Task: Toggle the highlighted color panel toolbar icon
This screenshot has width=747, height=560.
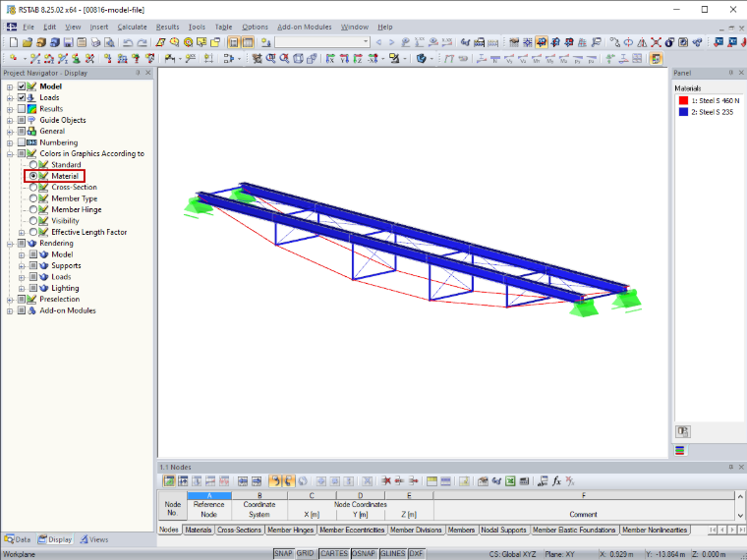Action: (656, 59)
